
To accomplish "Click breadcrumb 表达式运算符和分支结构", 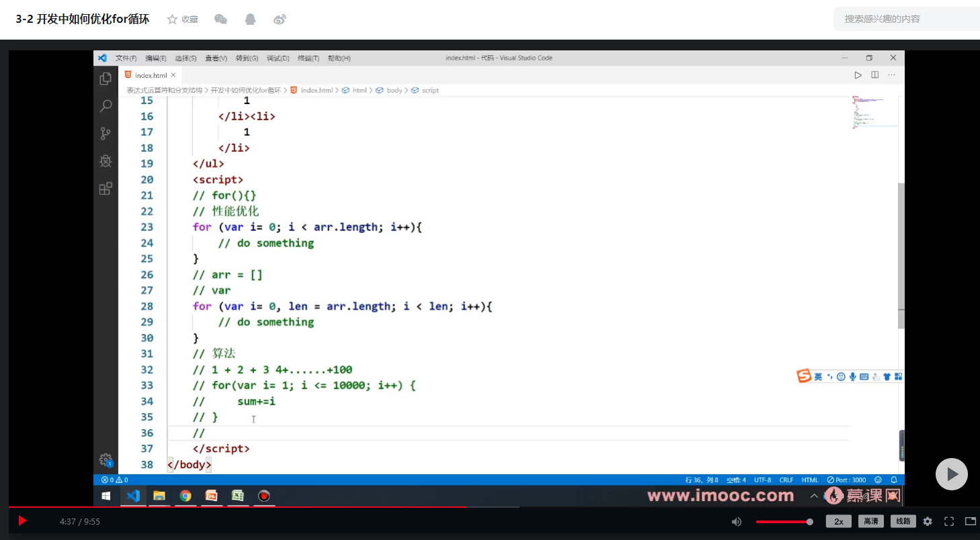I will (164, 90).
